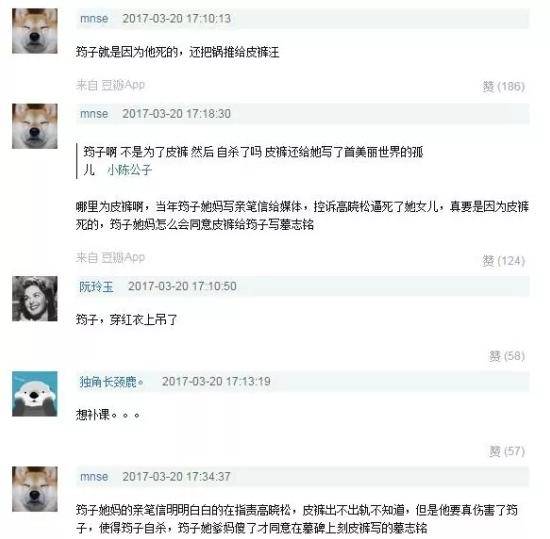Visit 阮玲玉's user profile link
The height and width of the screenshot is (539, 550).
tap(96, 287)
